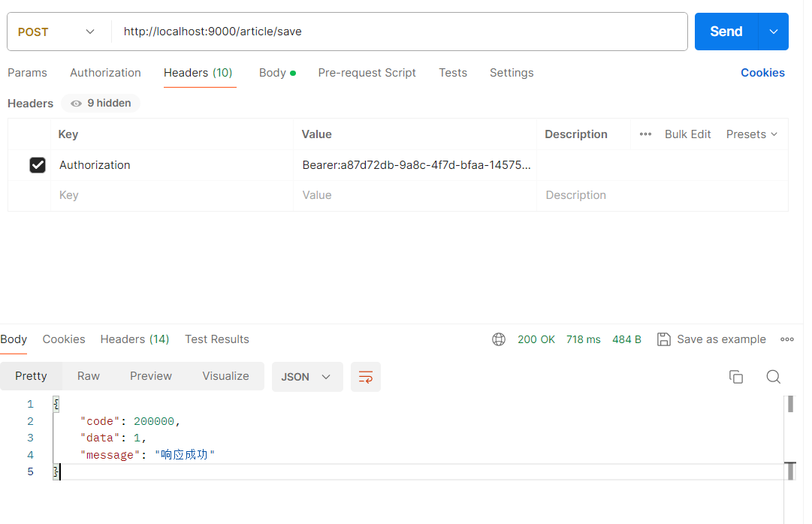Click the "message" response line
Screen dimensions: 812x524
click(147, 455)
